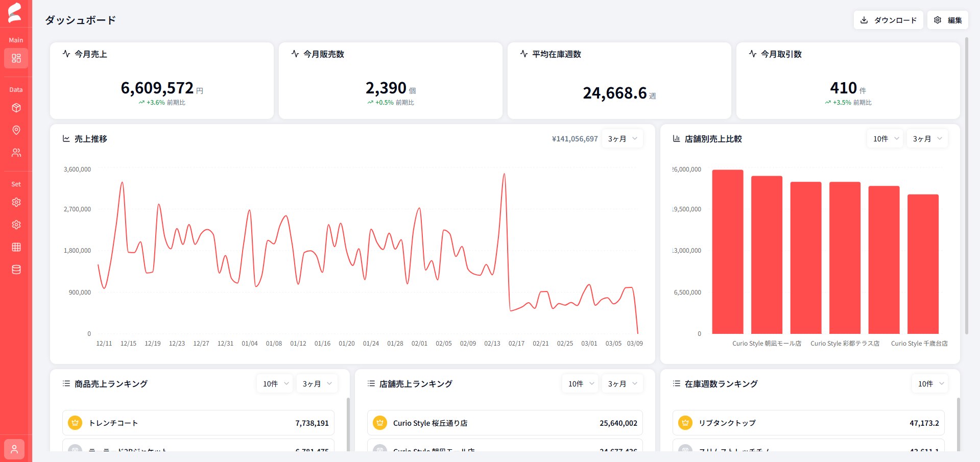Open the users icon in sidebar
Image resolution: width=980 pixels, height=462 pixels.
(x=16, y=153)
